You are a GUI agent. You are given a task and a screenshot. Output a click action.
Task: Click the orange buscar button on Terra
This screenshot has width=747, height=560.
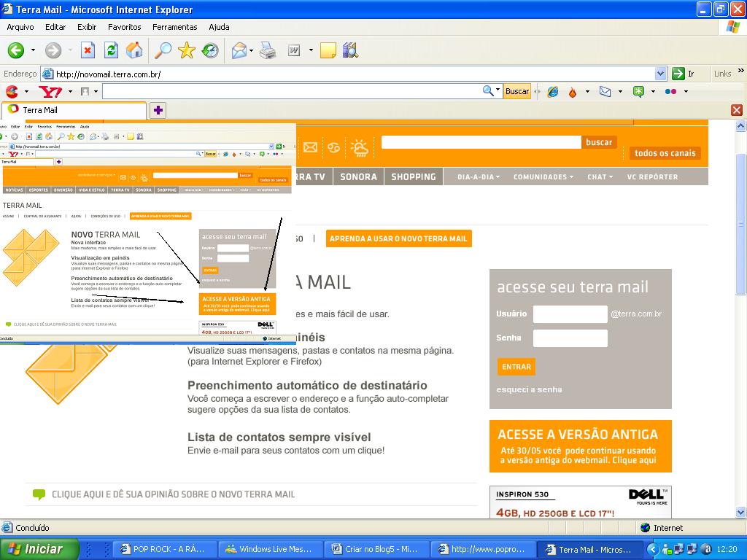tap(599, 142)
